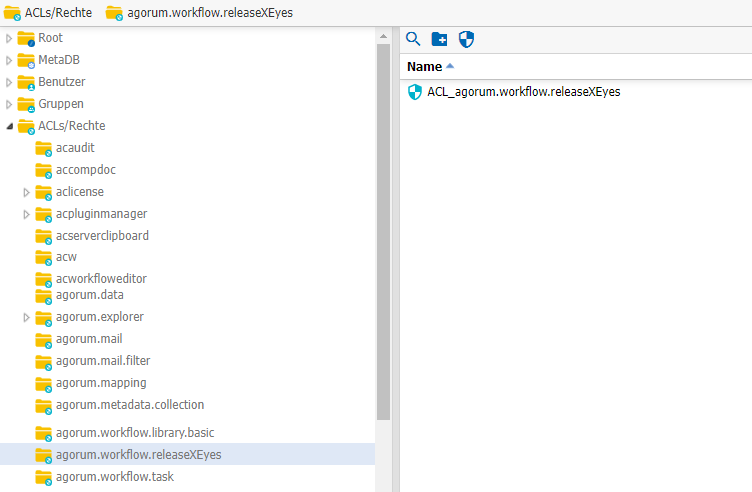Viewport: 752px width, 492px height.
Task: Click the agorum.mail.filter folder icon
Action: [44, 362]
